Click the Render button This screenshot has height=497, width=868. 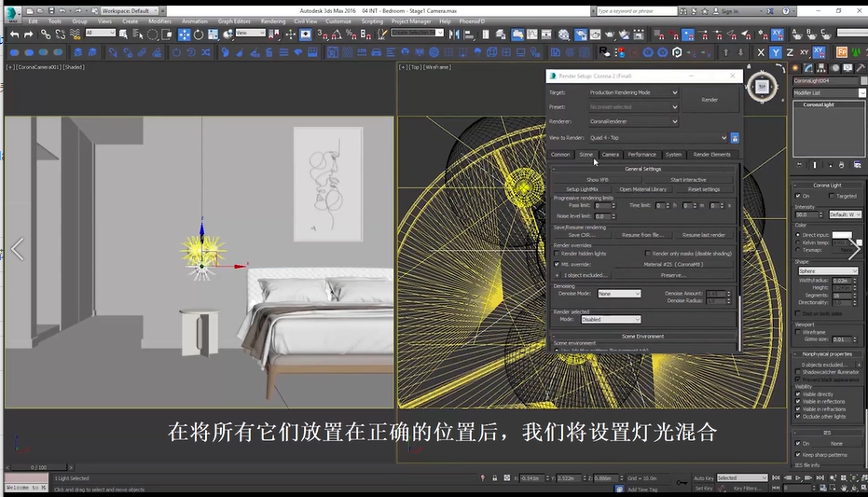tap(710, 100)
